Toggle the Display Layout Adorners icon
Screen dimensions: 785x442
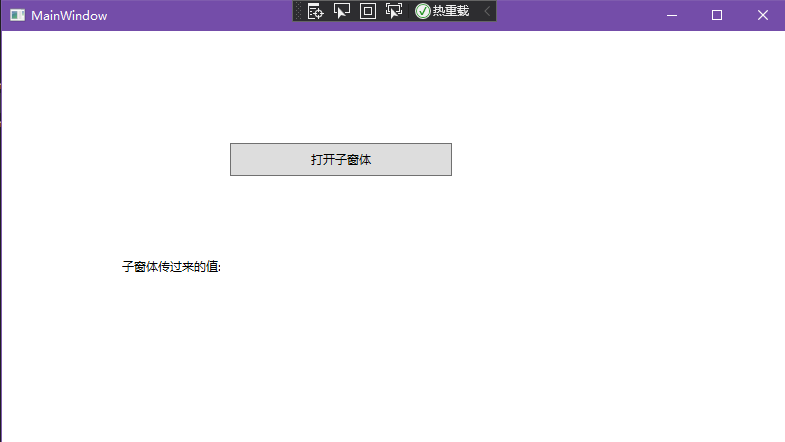point(368,11)
